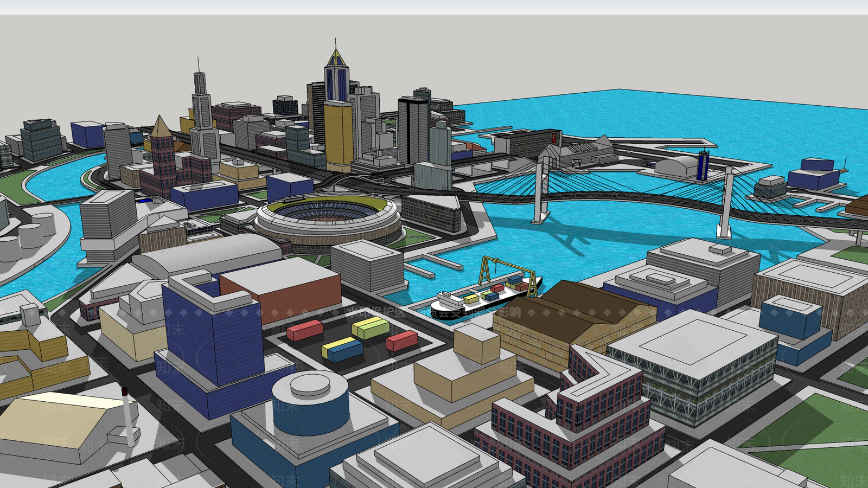Select the blue cylindrical rooftop building
Viewport: 868px width, 488px height.
click(310, 402)
